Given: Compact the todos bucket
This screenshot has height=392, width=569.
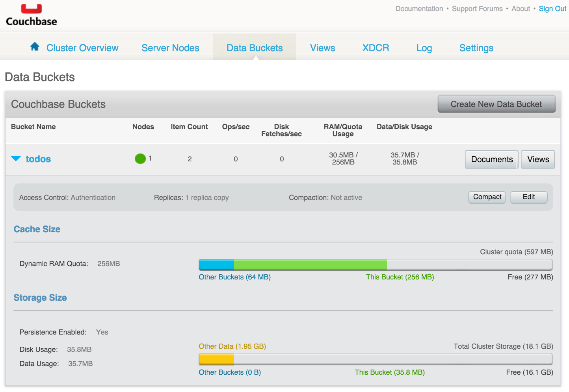Looking at the screenshot, I should [487, 197].
